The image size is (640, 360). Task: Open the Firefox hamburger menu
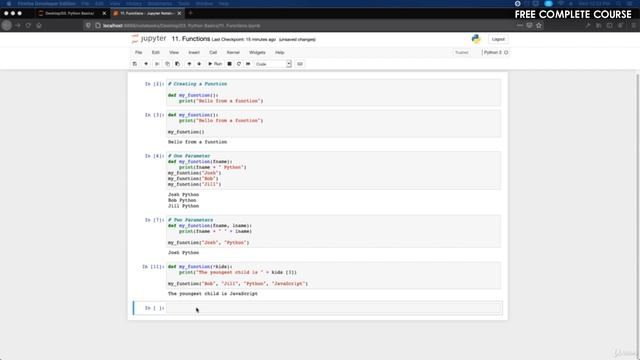633,26
